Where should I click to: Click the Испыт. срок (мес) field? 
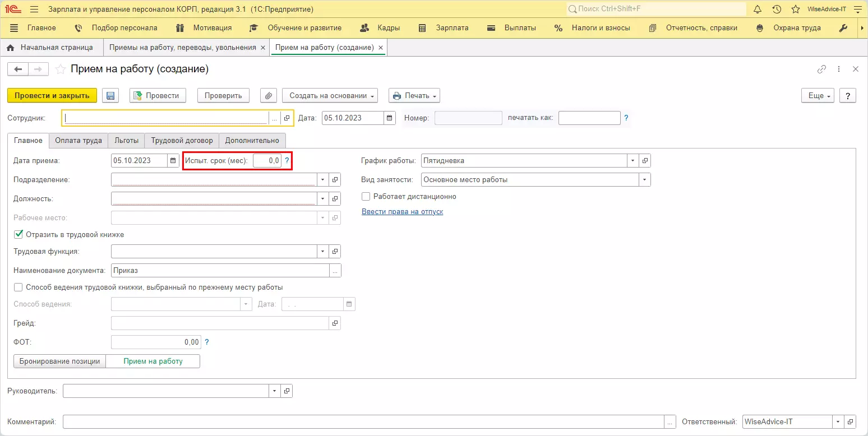pyautogui.click(x=267, y=161)
